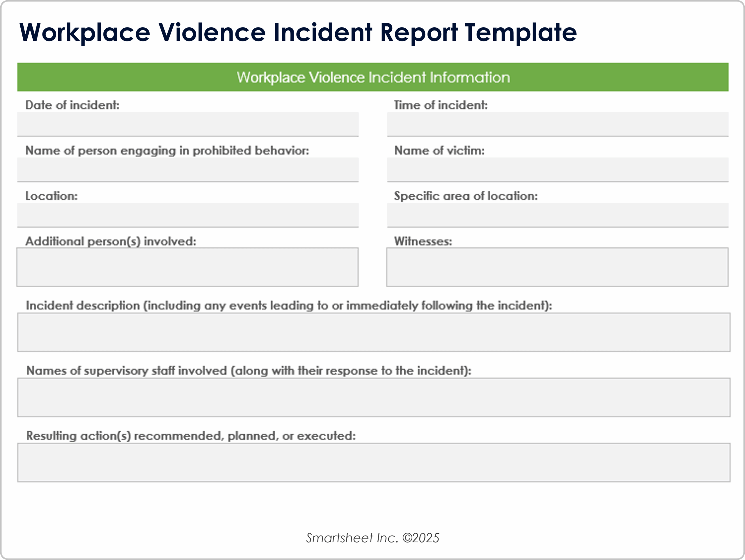745x560 pixels.
Task: Click the green Workplace Violence Incident Information banner
Action: [373, 77]
